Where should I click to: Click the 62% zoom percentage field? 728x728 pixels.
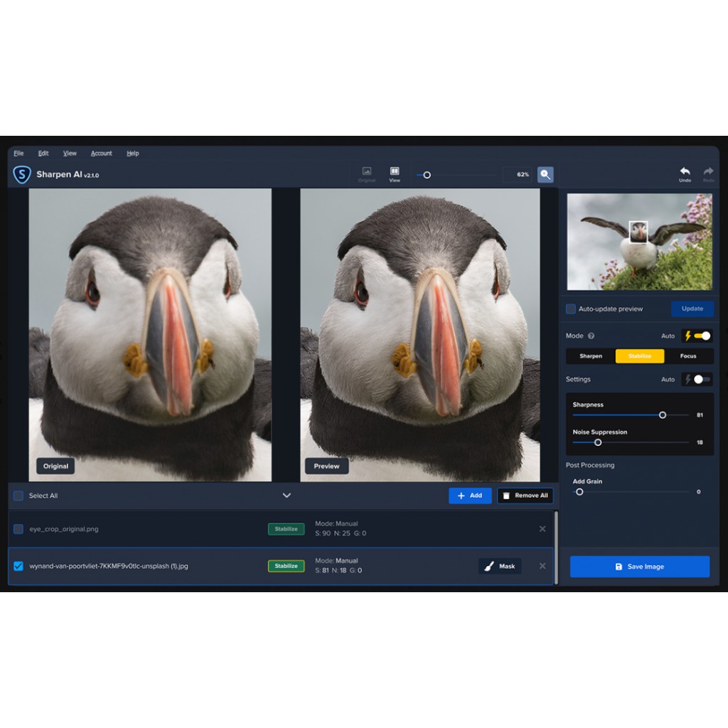click(x=518, y=174)
